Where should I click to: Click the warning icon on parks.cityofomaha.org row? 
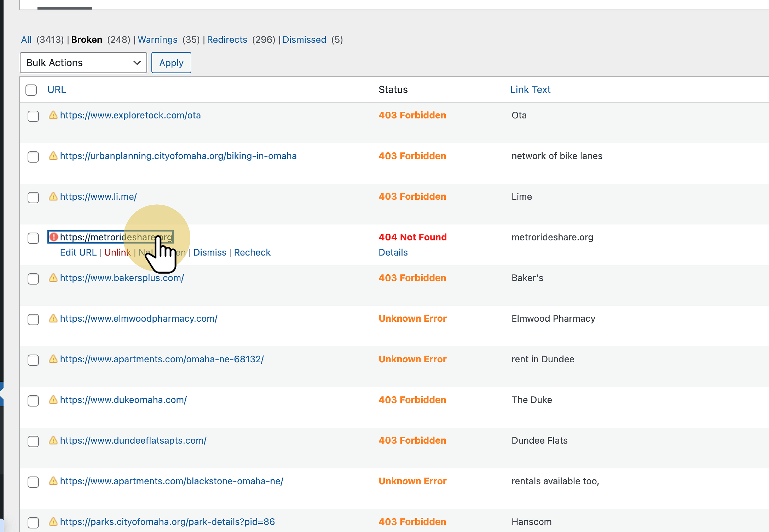(53, 522)
